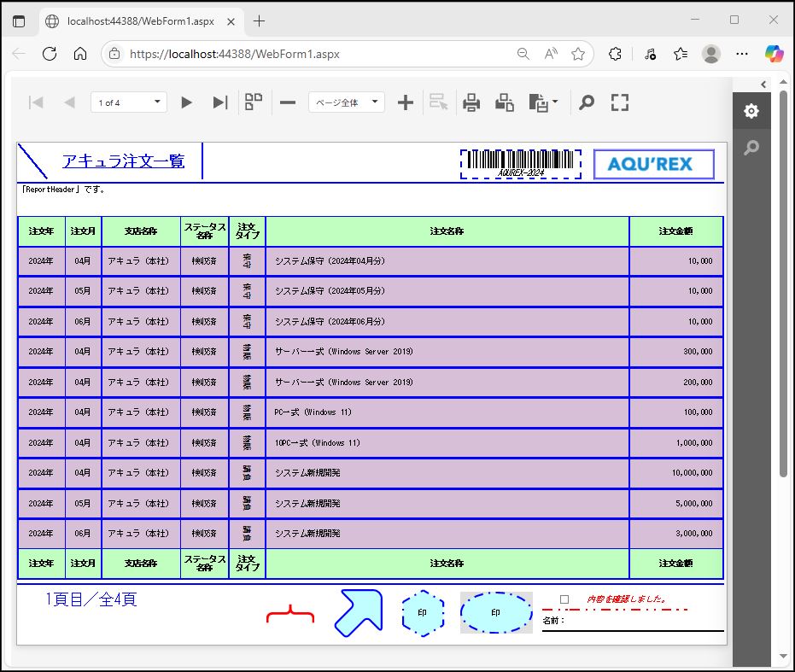Go to the next report page
Image resolution: width=795 pixels, height=672 pixels.
coord(186,102)
